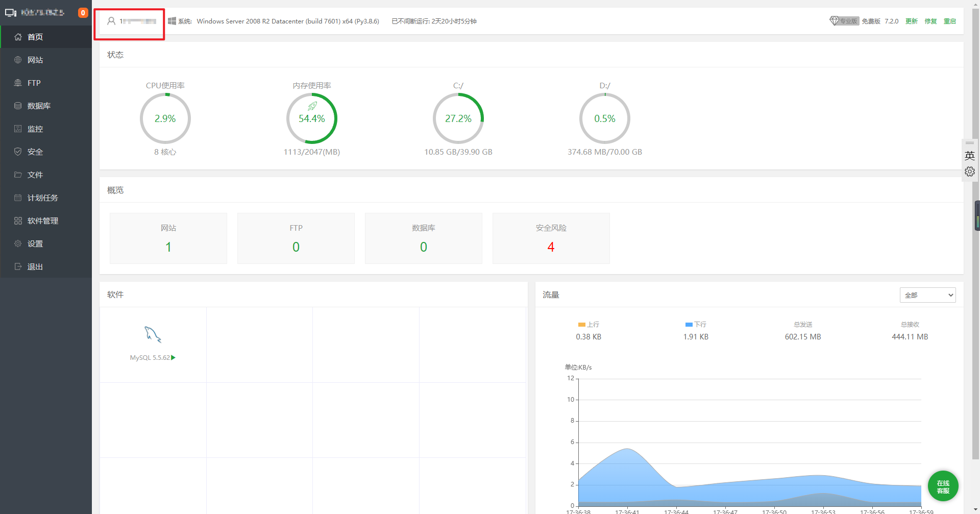Click the MySQL dolphin icon

click(x=153, y=334)
